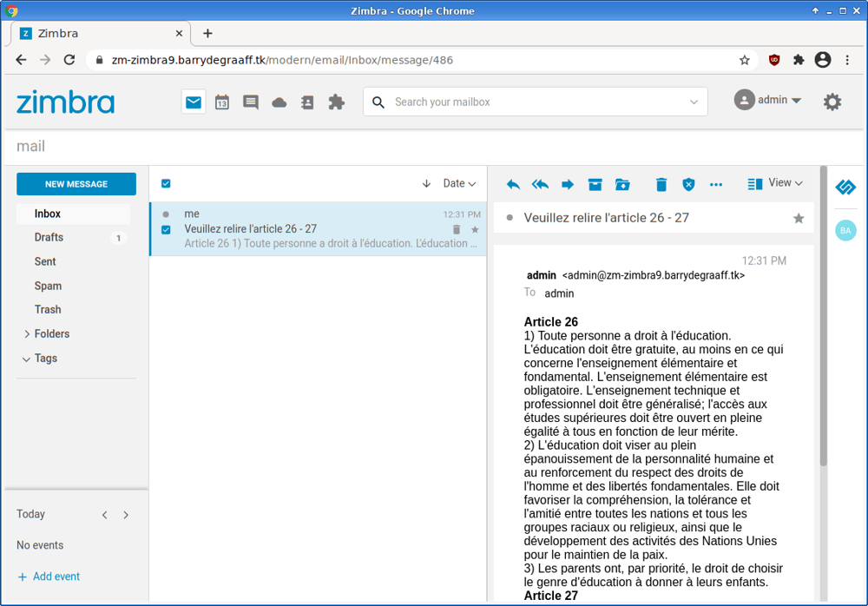Open the Calendar app icon

click(221, 102)
